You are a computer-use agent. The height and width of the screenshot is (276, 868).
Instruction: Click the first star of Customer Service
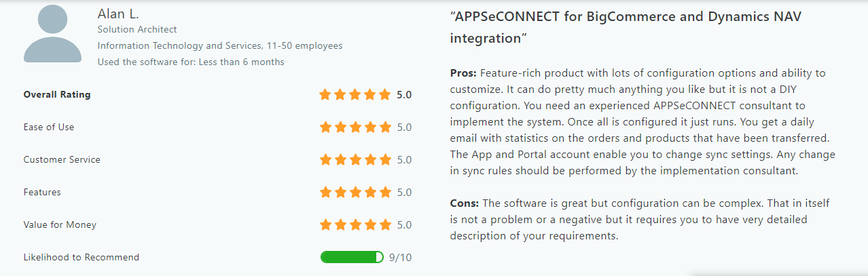pos(325,160)
